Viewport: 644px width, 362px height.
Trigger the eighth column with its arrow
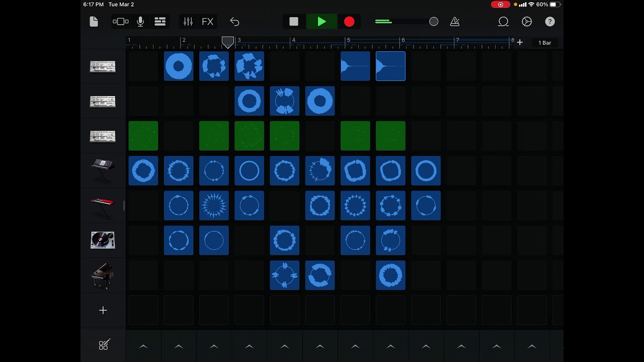390,346
